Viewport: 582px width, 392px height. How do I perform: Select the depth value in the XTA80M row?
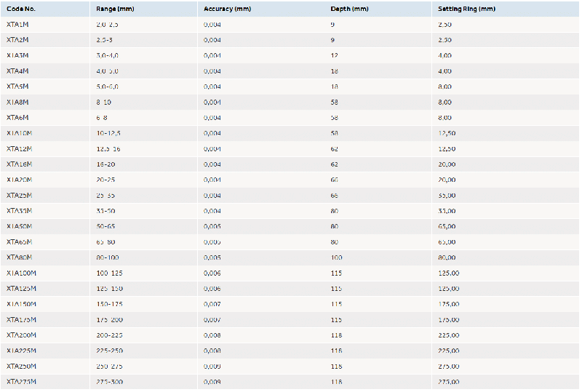pos(336,257)
